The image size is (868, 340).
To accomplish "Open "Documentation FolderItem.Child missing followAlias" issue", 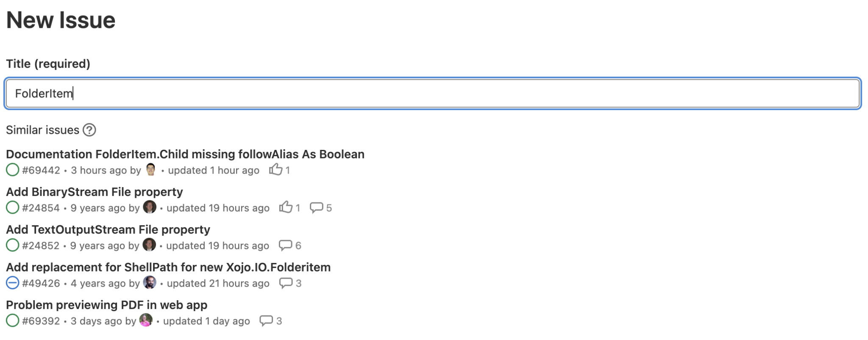I will pos(185,154).
